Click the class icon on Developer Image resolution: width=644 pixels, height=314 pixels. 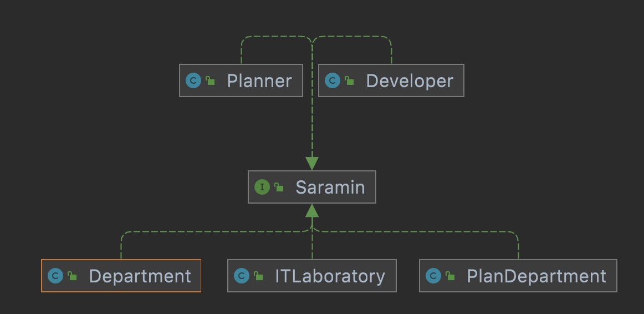pos(333,80)
